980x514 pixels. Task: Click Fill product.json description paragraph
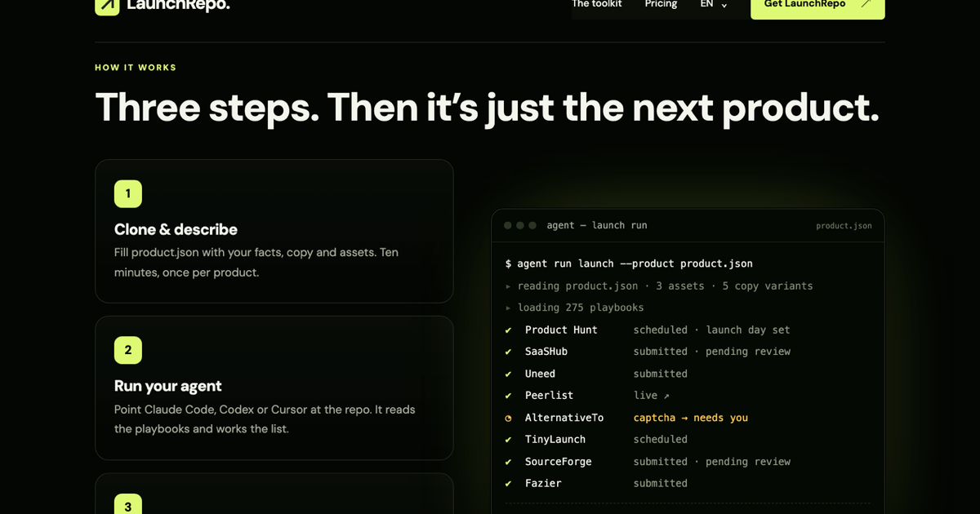click(x=256, y=262)
